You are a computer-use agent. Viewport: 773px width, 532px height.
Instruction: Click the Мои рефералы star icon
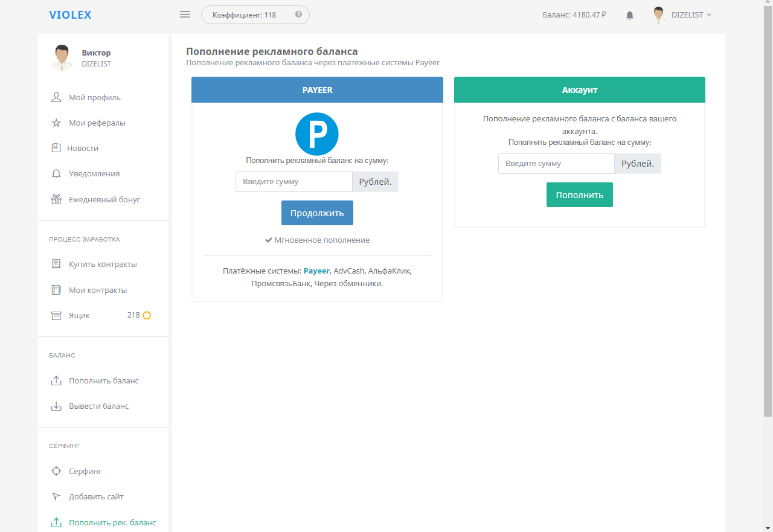(56, 123)
